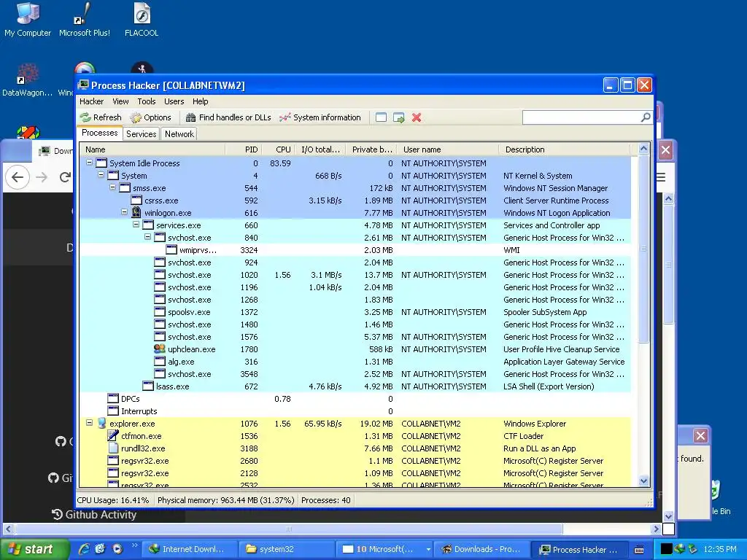Collapse the System Idle Process tree node
Screen dimensions: 747x560
(x=89, y=163)
